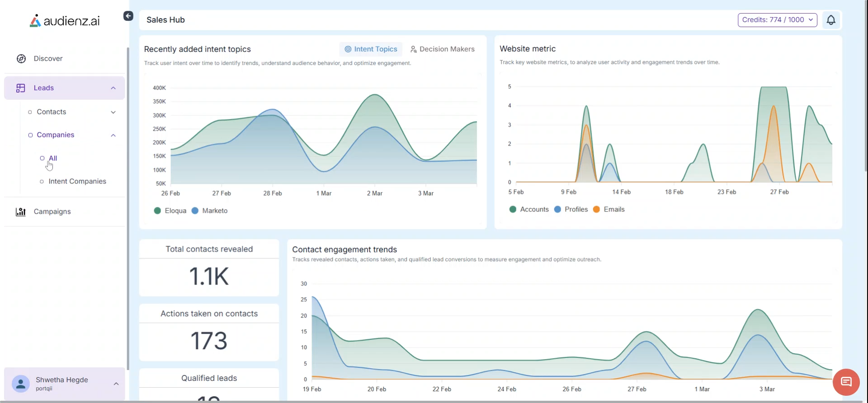Select the Intent Topics tab
Image resolution: width=868 pixels, height=403 pixels.
[371, 49]
